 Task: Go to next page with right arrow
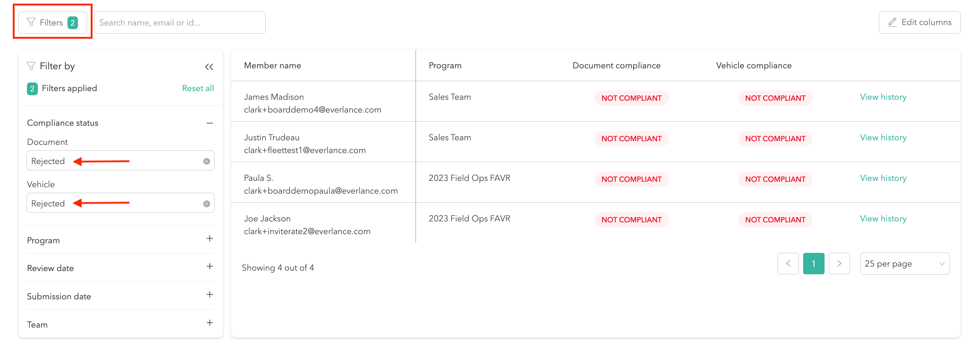839,263
